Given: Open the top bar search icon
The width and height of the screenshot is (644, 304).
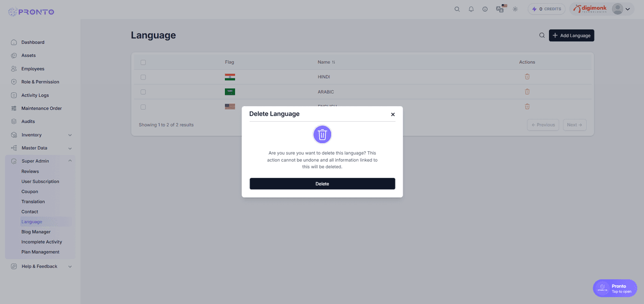Looking at the screenshot, I should 457,9.
